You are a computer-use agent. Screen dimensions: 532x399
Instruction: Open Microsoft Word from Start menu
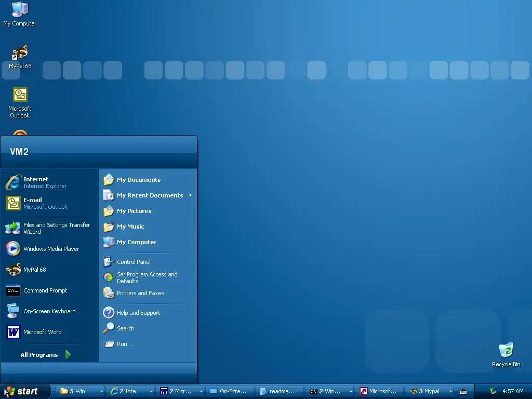pyautogui.click(x=49, y=332)
